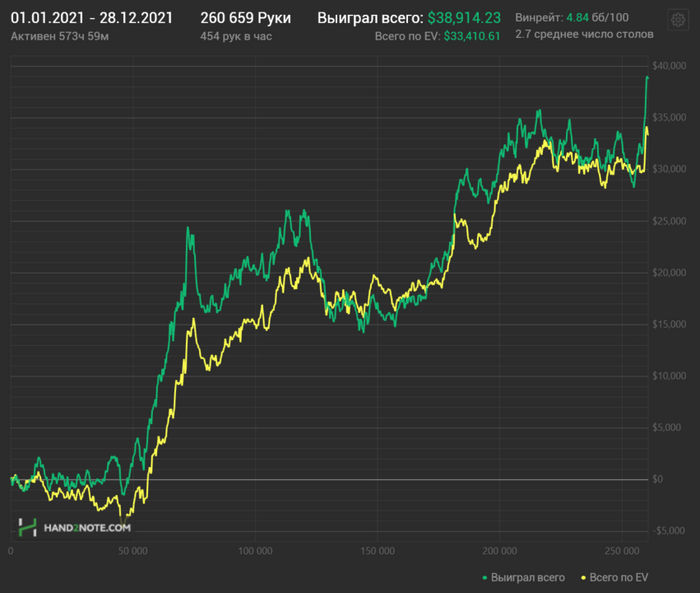Toggle the yellow "Всего по EV" legend series
The image size is (700, 593).
point(614,577)
